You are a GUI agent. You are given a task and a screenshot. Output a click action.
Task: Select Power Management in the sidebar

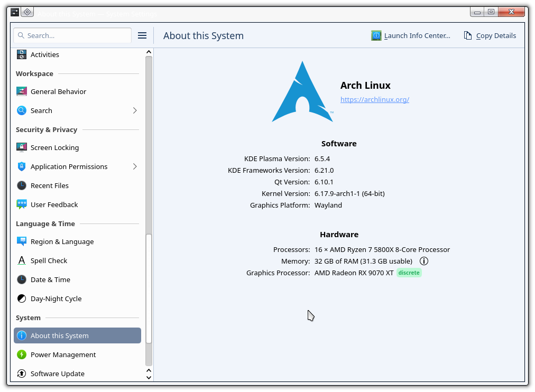point(78,354)
